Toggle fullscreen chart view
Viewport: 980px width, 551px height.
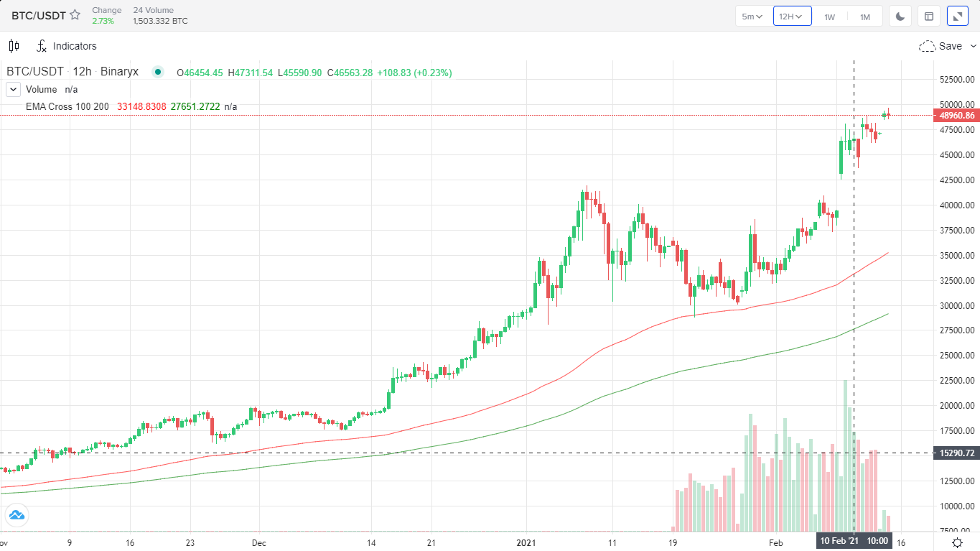tap(958, 16)
